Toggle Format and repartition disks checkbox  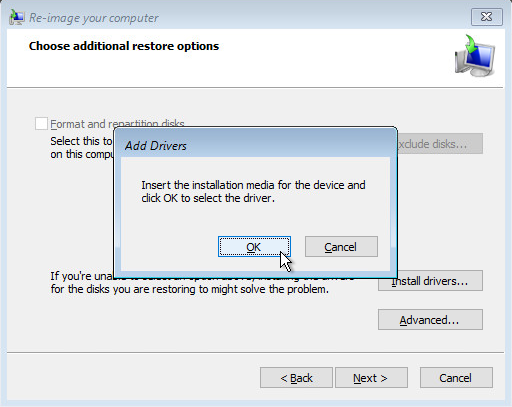pyautogui.click(x=41, y=124)
